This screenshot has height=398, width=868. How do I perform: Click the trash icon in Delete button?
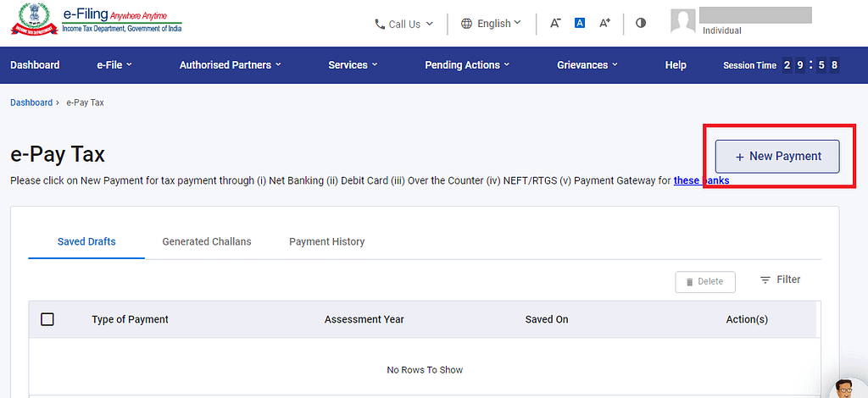coord(690,282)
